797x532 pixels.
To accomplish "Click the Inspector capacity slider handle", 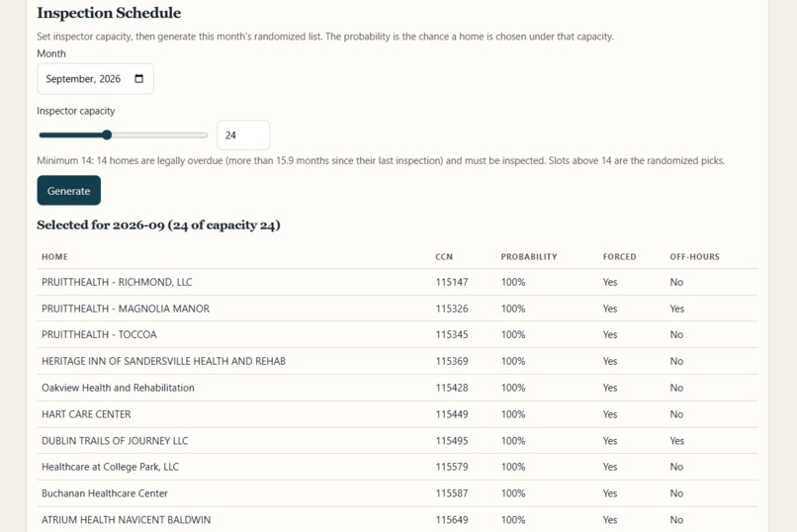I will point(107,134).
